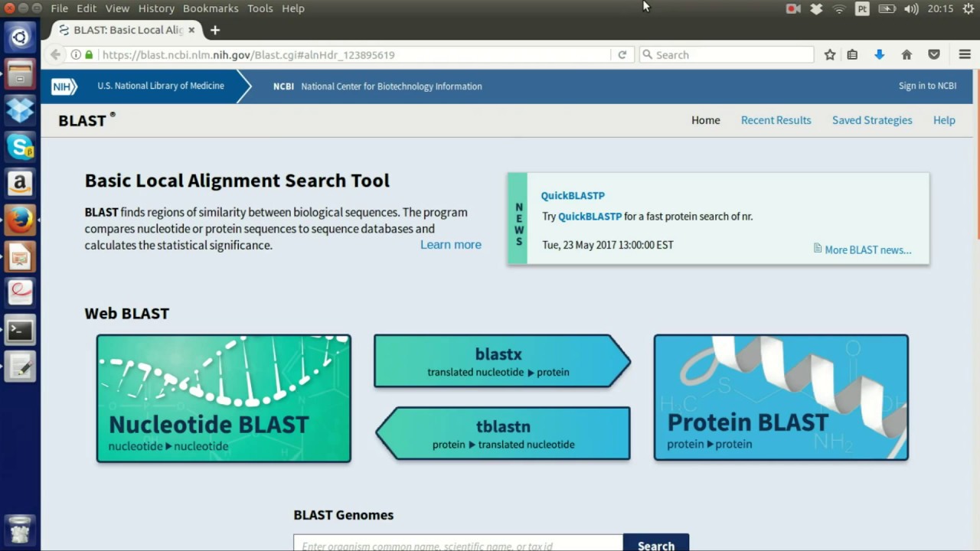Click the BLAST logo heading

[86, 120]
